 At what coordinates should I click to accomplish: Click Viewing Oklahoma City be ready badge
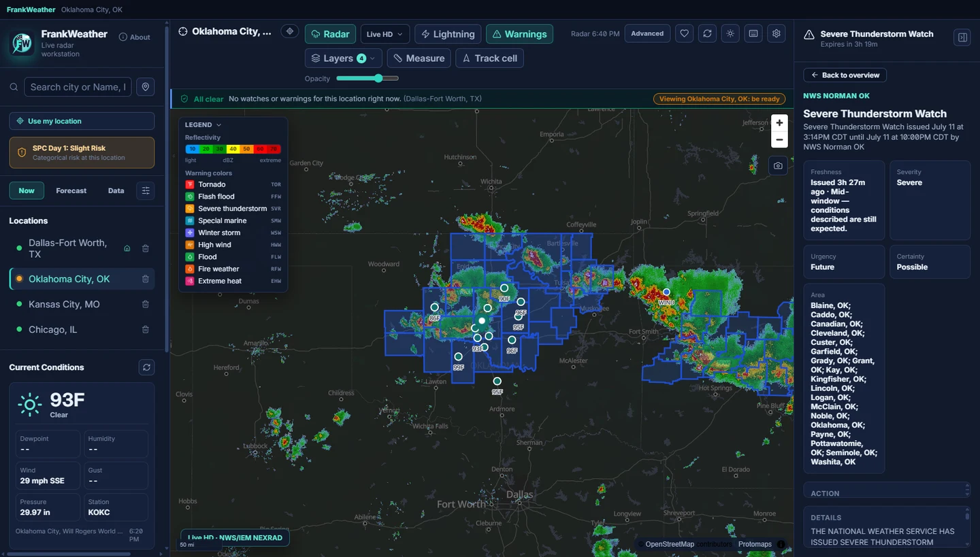coord(719,99)
